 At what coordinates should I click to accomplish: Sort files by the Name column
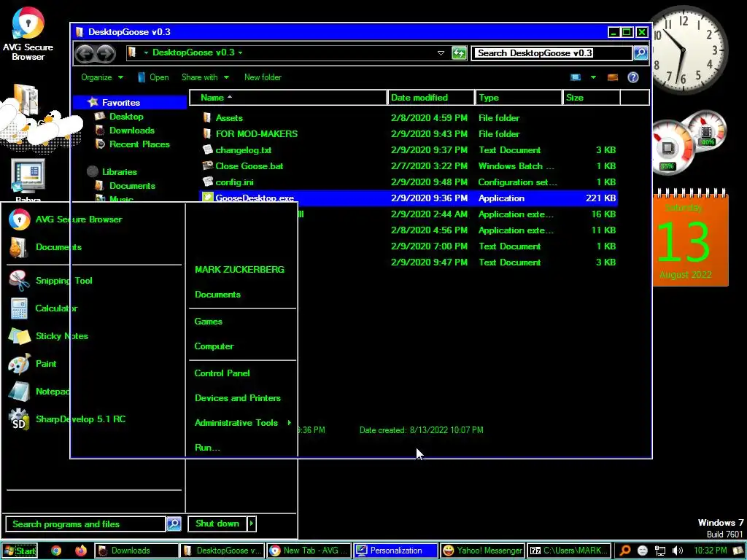point(288,97)
